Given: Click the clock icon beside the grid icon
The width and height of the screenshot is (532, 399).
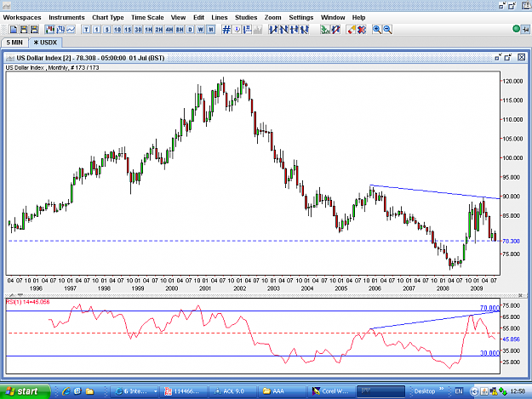Looking at the screenshot, I should (237, 30).
